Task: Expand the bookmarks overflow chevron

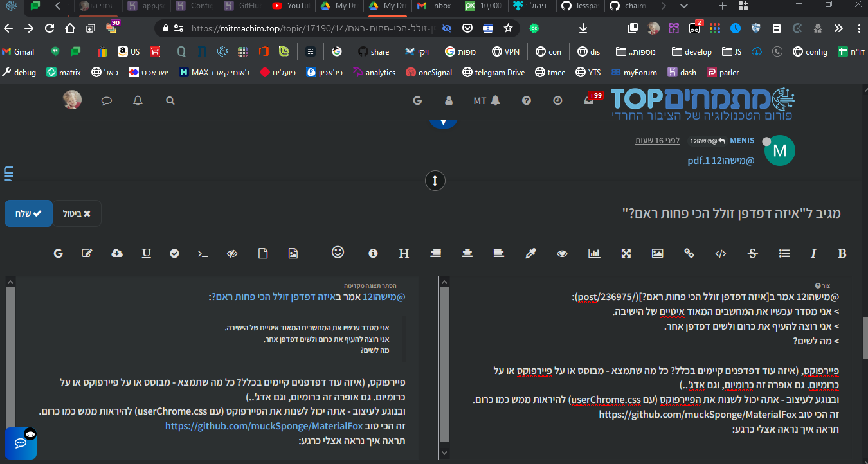Action: point(838,28)
